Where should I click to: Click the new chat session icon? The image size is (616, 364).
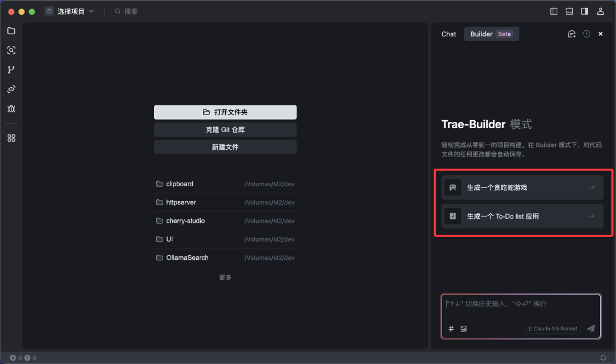tap(572, 34)
